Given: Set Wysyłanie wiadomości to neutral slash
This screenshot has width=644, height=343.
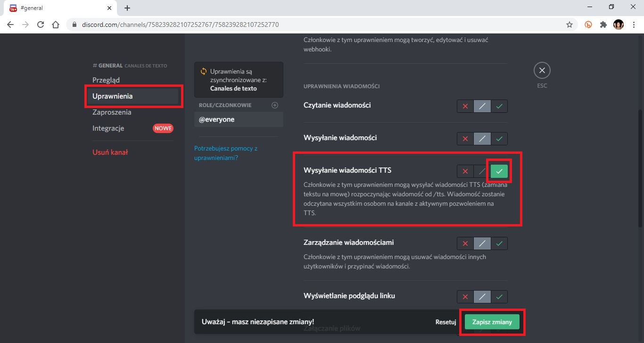Looking at the screenshot, I should pyautogui.click(x=482, y=139).
